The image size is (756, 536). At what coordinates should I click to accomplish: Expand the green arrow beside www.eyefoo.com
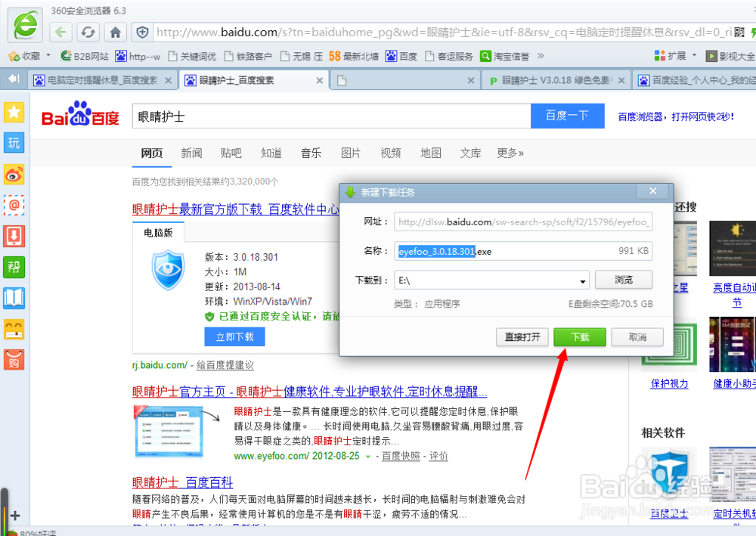click(x=368, y=457)
